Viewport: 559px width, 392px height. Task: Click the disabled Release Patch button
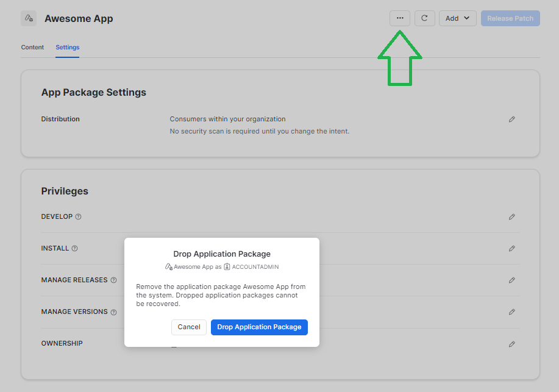[510, 18]
